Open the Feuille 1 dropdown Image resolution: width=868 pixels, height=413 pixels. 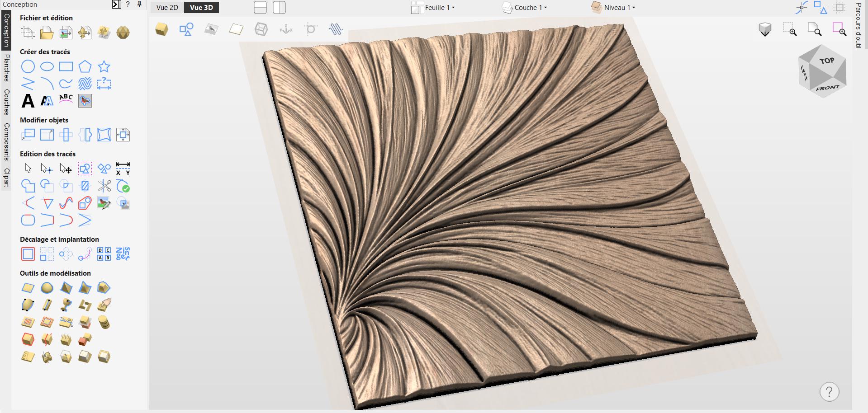coord(433,8)
